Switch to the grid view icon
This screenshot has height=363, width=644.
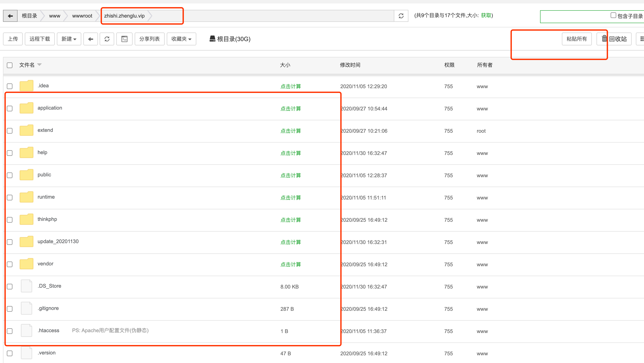[x=641, y=39]
